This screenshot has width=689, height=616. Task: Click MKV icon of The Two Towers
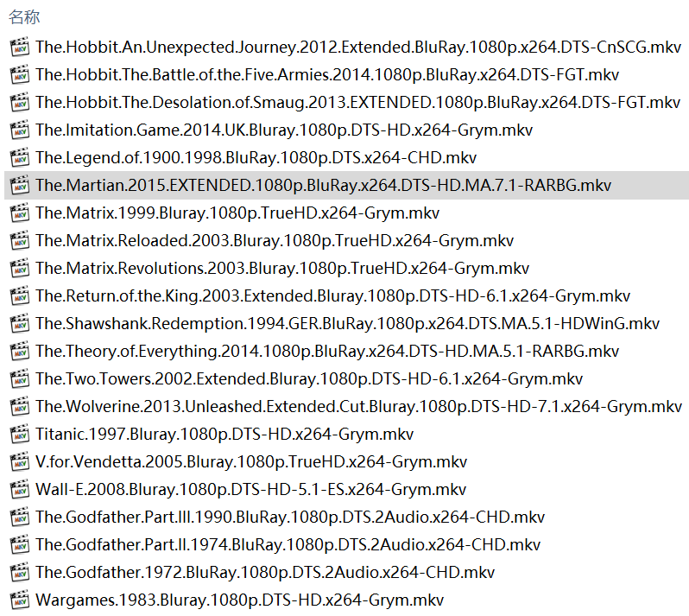click(20, 379)
